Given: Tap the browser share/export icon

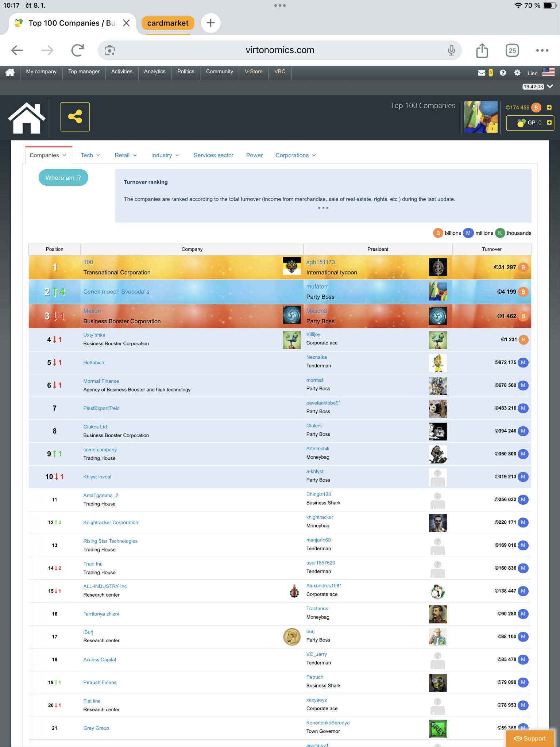Looking at the screenshot, I should pos(482,50).
